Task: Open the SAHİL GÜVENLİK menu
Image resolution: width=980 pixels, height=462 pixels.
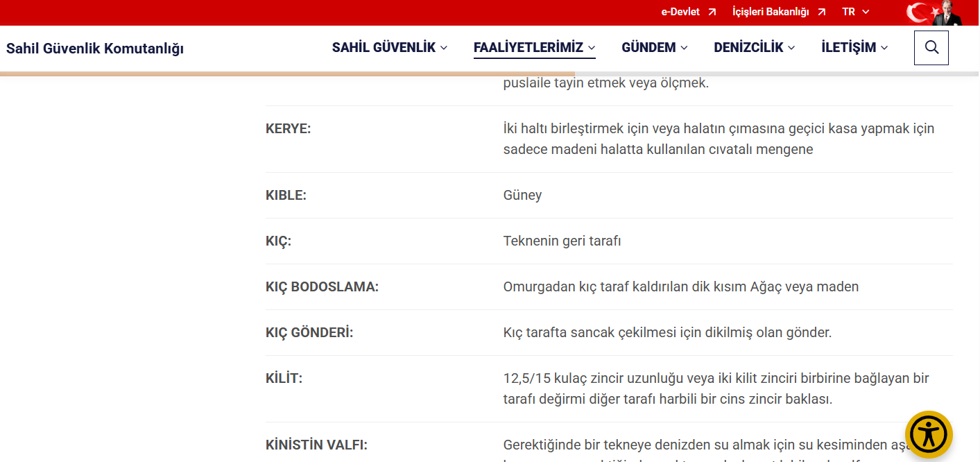Action: pyautogui.click(x=390, y=48)
